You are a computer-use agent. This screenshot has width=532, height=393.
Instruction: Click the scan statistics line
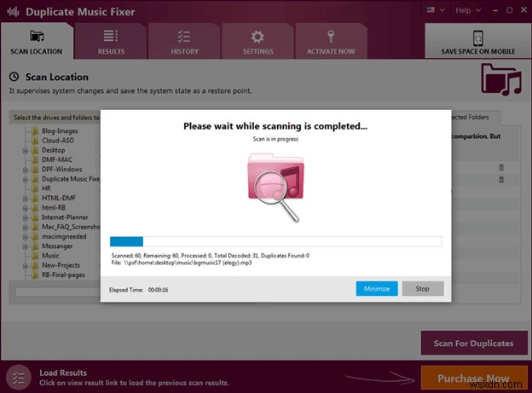coord(211,256)
